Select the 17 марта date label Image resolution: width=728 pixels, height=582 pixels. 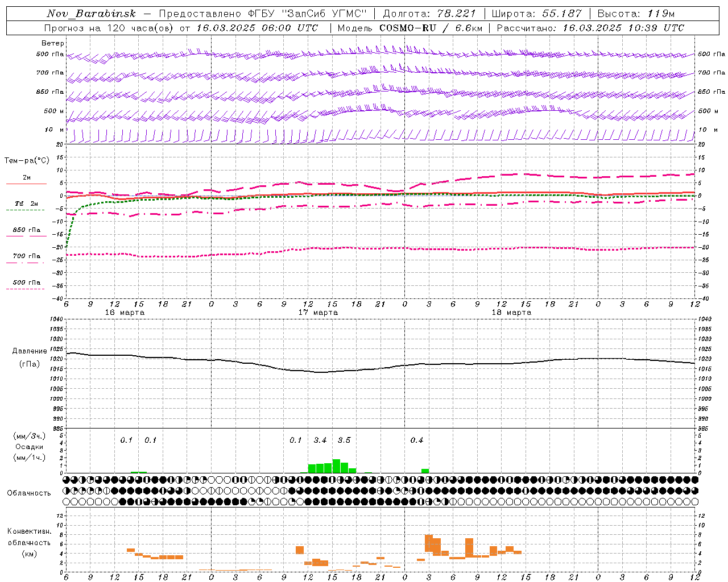click(318, 313)
